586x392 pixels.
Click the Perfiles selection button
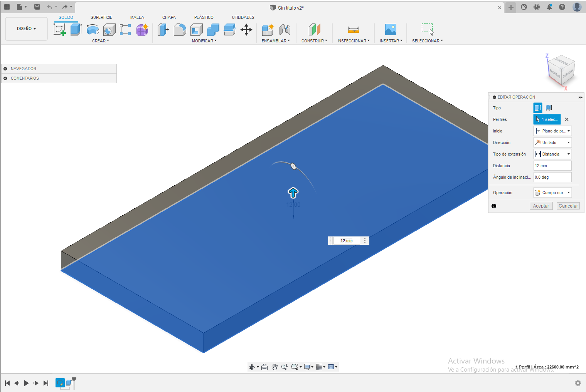click(547, 119)
